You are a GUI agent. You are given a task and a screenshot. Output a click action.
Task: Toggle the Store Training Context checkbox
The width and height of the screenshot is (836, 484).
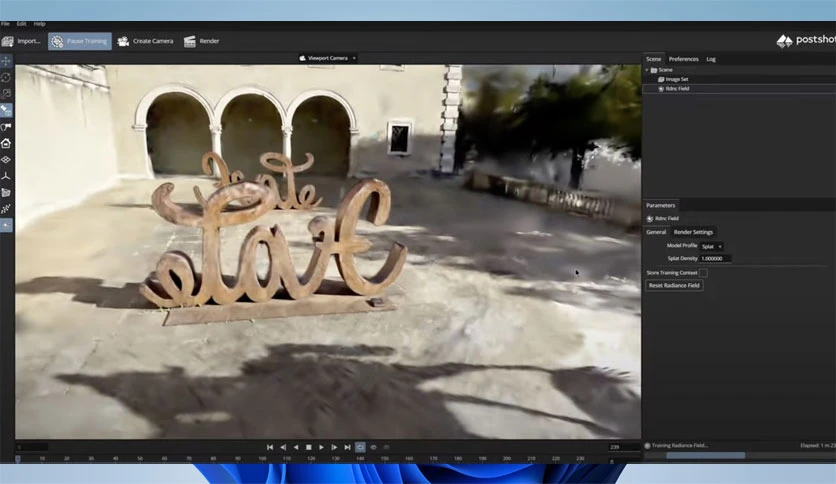pos(703,273)
